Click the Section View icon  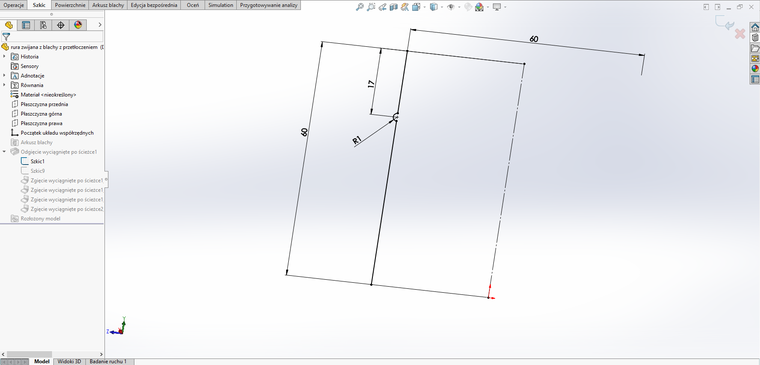(x=393, y=7)
